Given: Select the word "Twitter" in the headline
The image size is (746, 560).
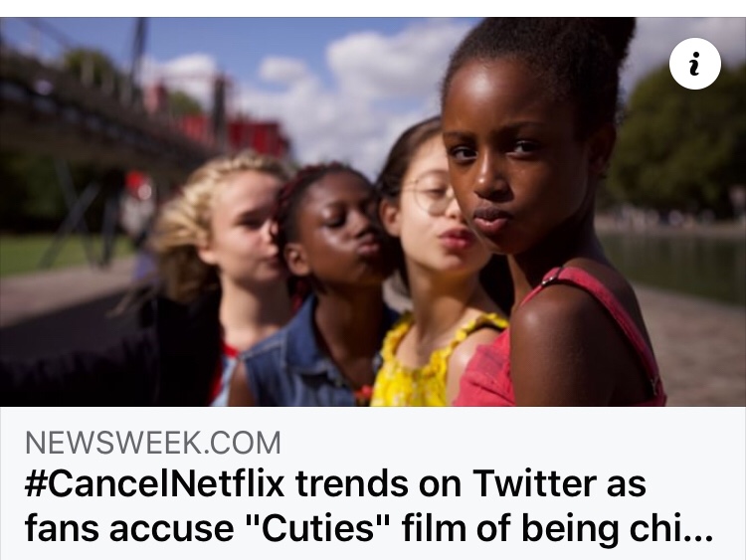Looking at the screenshot, I should [x=534, y=483].
